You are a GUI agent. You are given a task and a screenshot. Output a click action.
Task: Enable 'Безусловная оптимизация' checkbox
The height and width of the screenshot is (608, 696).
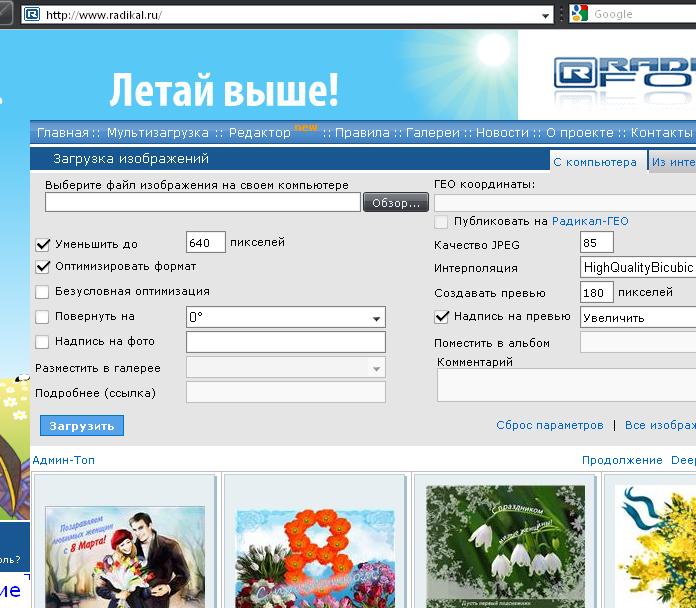(x=43, y=292)
